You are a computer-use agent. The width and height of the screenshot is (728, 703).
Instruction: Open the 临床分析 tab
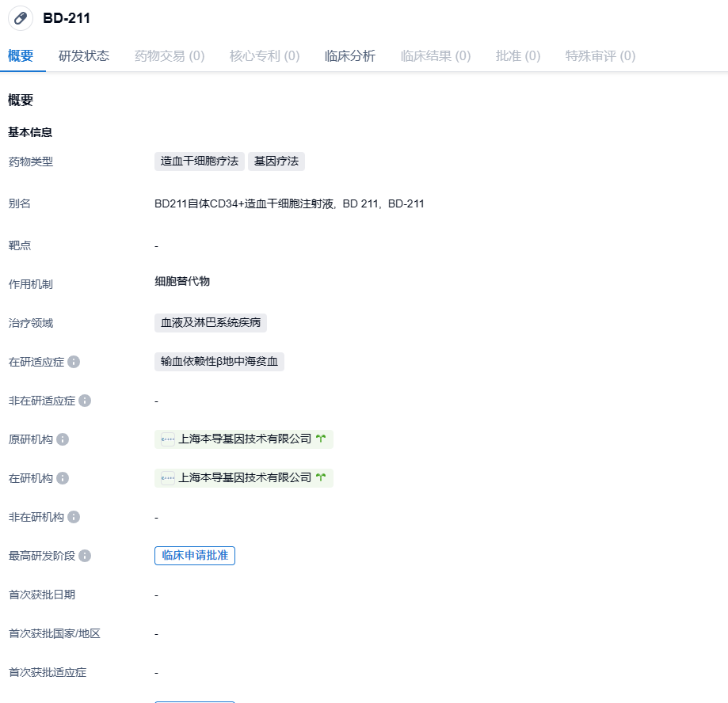(x=350, y=55)
